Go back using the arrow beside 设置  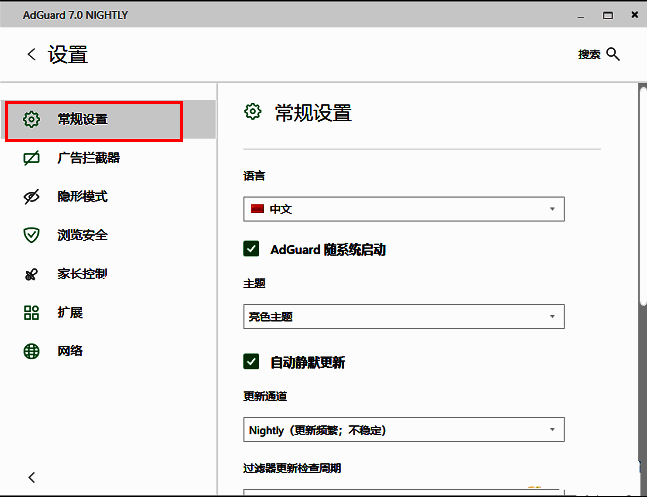point(31,55)
